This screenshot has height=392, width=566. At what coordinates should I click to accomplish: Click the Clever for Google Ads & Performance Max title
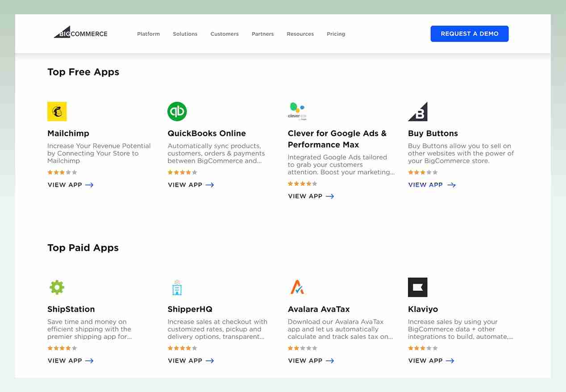337,139
